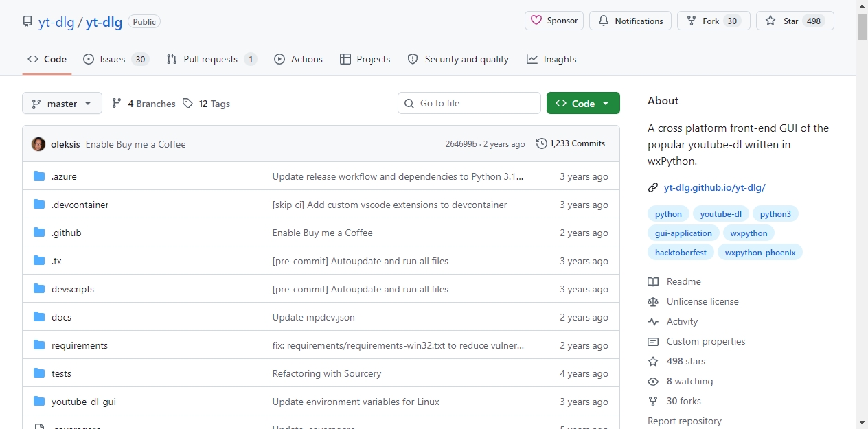Select the python topic tag
Image resolution: width=868 pixels, height=429 pixels.
click(668, 214)
